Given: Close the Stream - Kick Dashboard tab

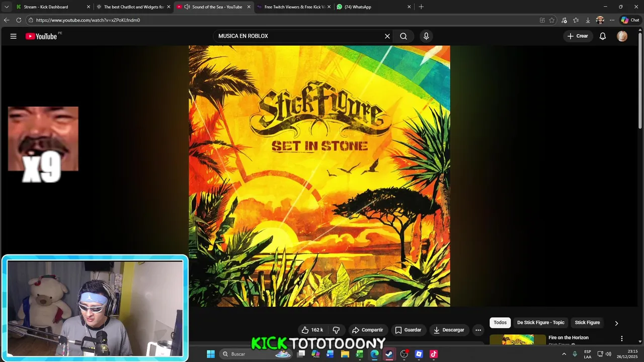Looking at the screenshot, I should 89,7.
